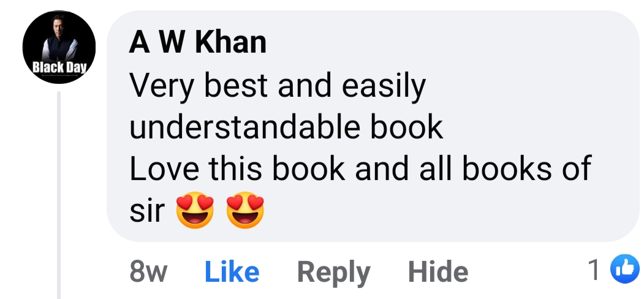Like A W Khan's comment
Screen dimensions: 644x299
(232, 271)
